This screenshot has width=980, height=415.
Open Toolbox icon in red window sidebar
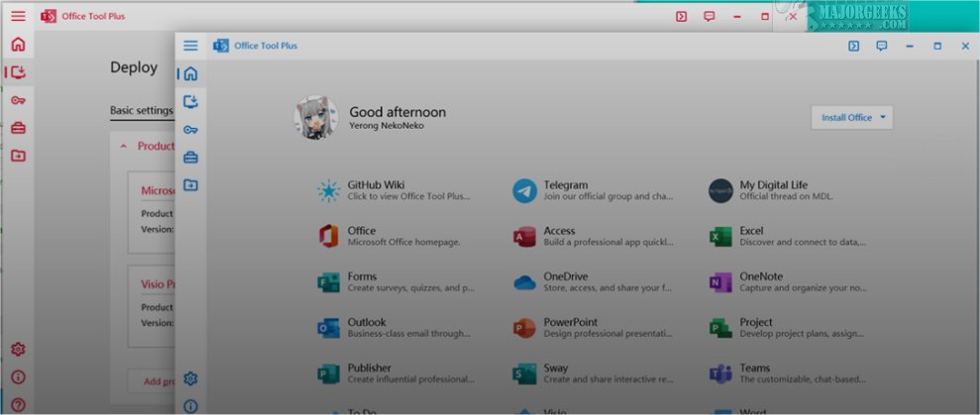(18, 128)
